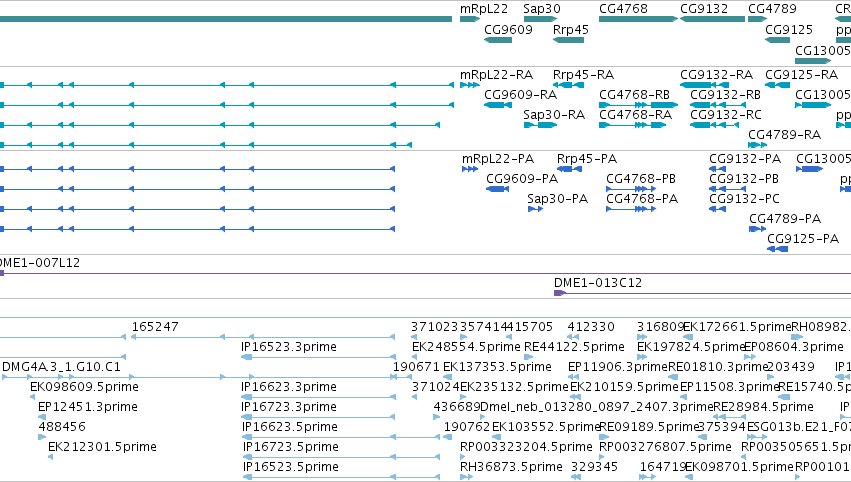This screenshot has width=851, height=482.
Task: Click the CG9132 gene label
Action: click(704, 9)
